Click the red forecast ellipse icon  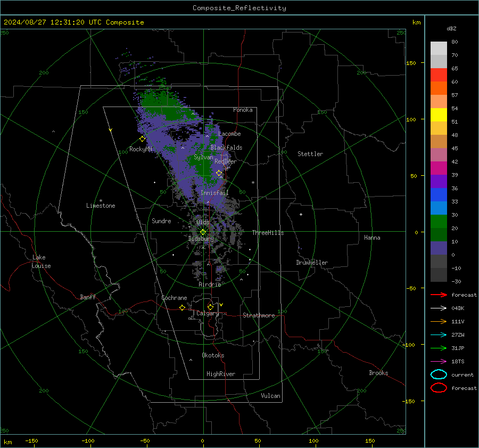click(x=439, y=388)
